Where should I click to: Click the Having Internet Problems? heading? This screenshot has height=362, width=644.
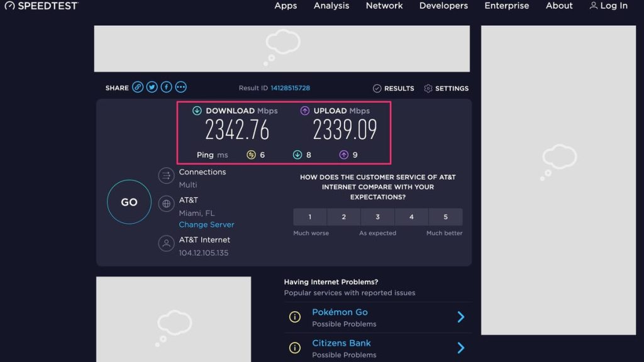(x=331, y=282)
